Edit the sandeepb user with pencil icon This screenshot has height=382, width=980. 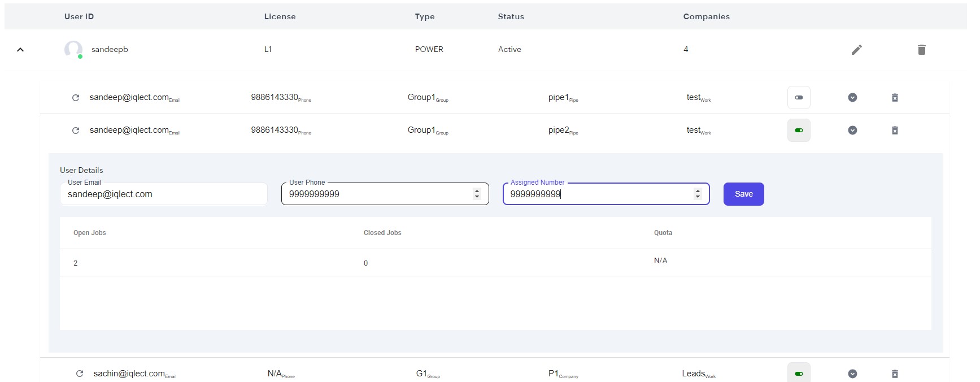856,50
